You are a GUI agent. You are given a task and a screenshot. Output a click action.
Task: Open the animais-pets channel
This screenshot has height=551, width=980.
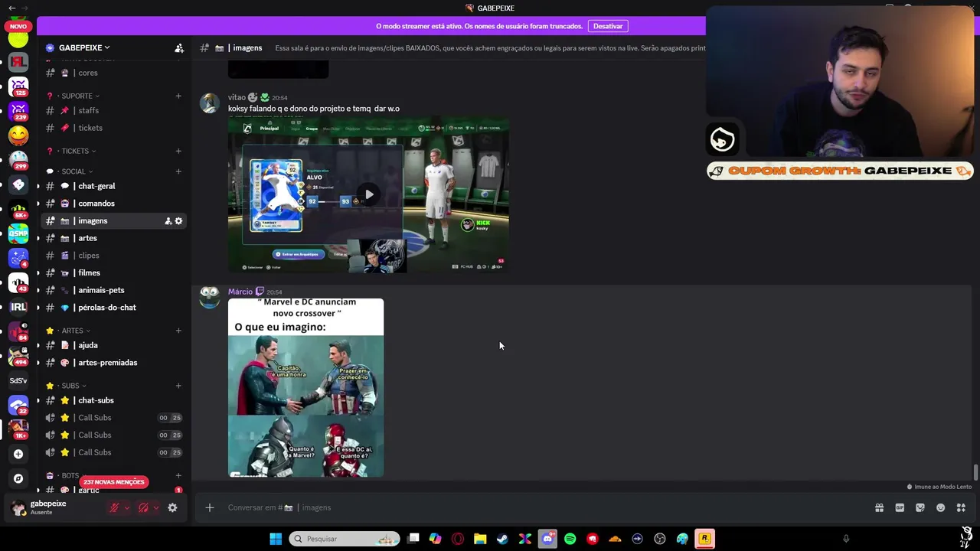[x=115, y=290]
